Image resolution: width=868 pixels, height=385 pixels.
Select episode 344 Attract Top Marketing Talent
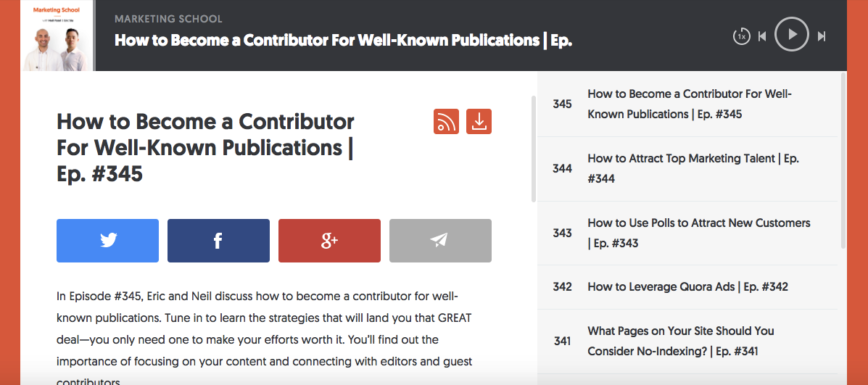(687, 169)
